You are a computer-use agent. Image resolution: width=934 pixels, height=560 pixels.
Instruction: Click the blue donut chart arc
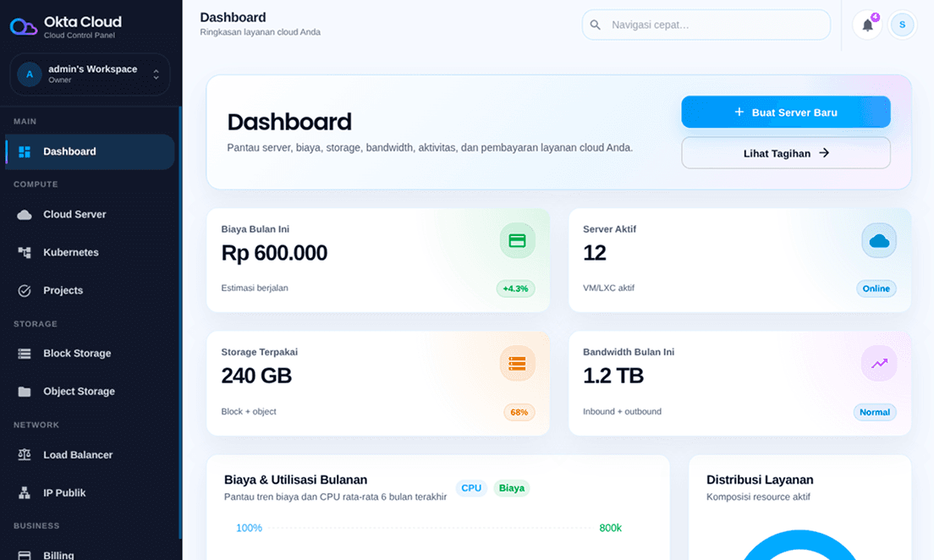(x=799, y=539)
